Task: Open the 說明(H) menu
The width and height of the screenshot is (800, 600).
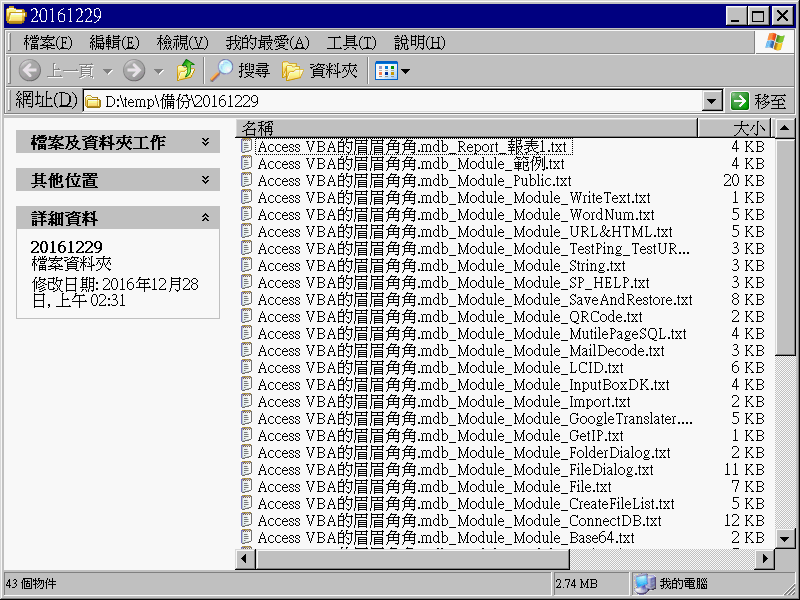Action: coord(419,43)
